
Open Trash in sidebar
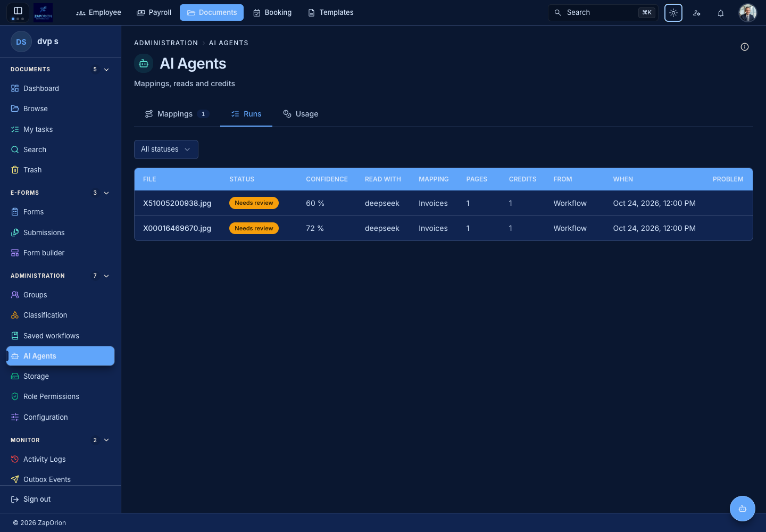tap(61, 170)
